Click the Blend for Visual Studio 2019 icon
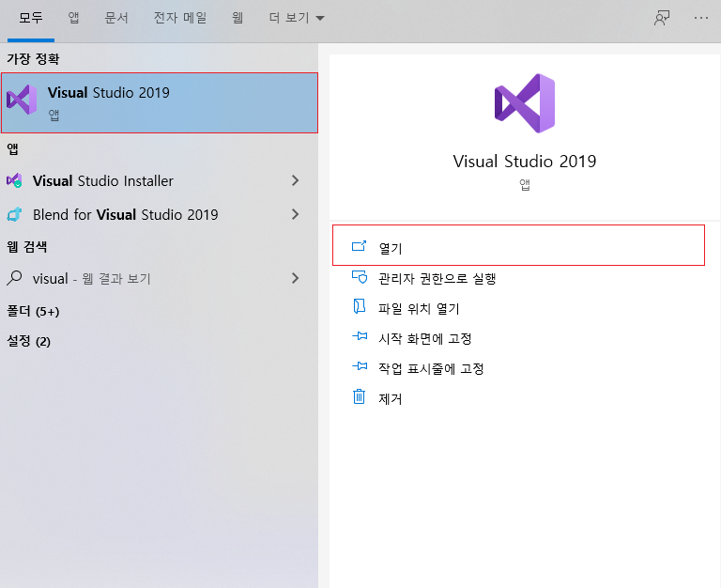 tap(14, 214)
